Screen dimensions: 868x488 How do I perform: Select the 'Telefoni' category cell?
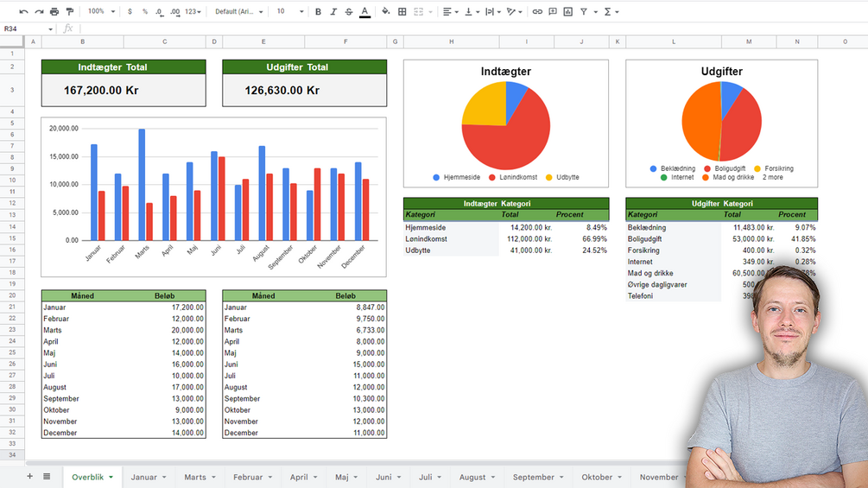click(x=673, y=296)
